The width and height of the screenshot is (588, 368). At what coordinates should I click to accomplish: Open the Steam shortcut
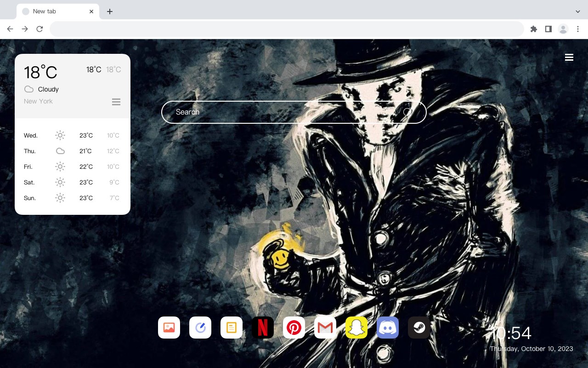click(419, 328)
